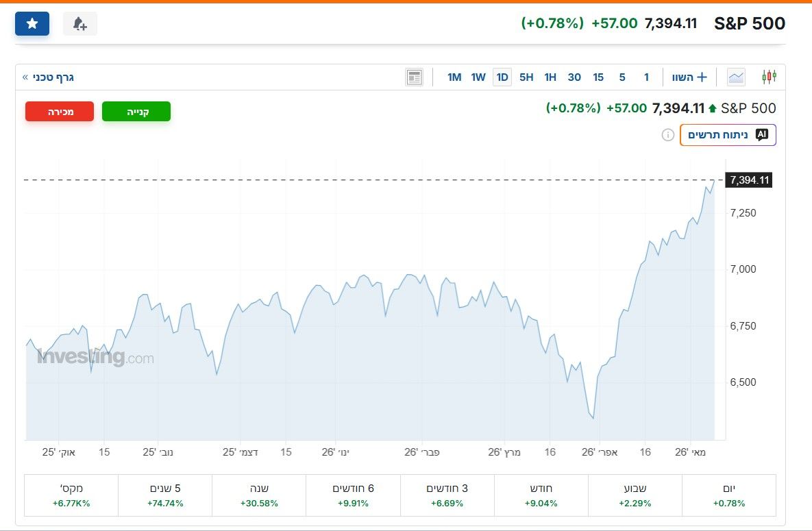Open the news overlay icon in toolbar
This screenshot has width=812, height=531.
[415, 77]
